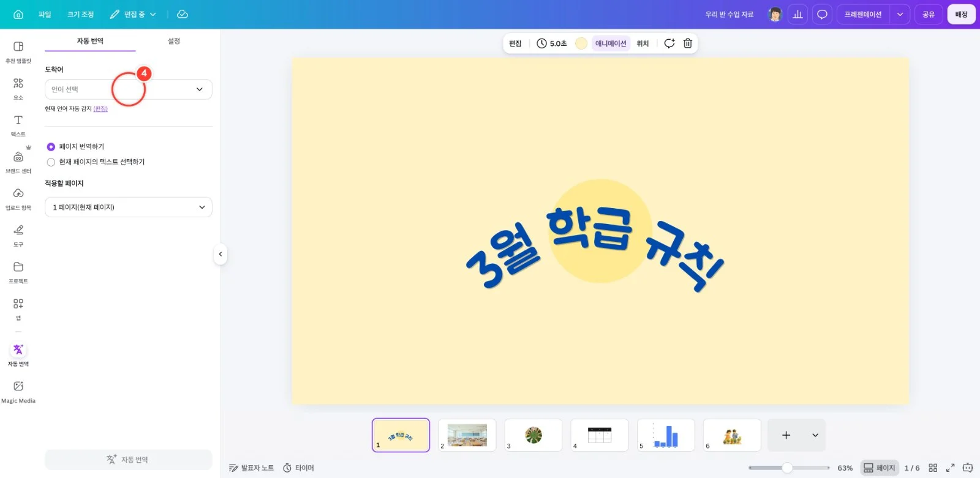The image size is (980, 478).
Task: Enter fullscreen mode icon
Action: (951, 468)
